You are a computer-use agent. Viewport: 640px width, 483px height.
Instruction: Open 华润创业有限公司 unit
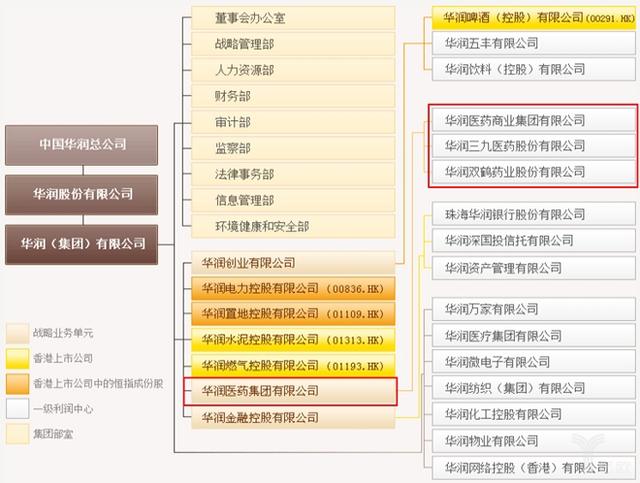coord(293,263)
